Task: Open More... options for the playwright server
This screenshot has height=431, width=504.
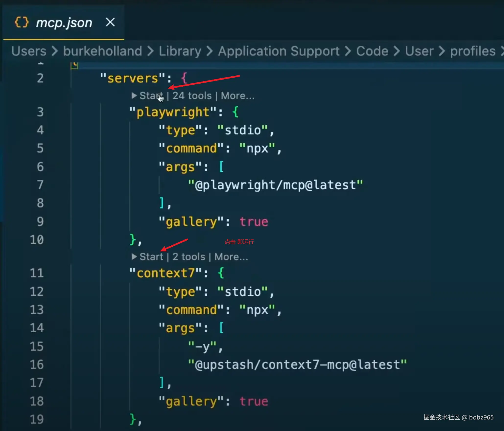Action: (x=238, y=96)
